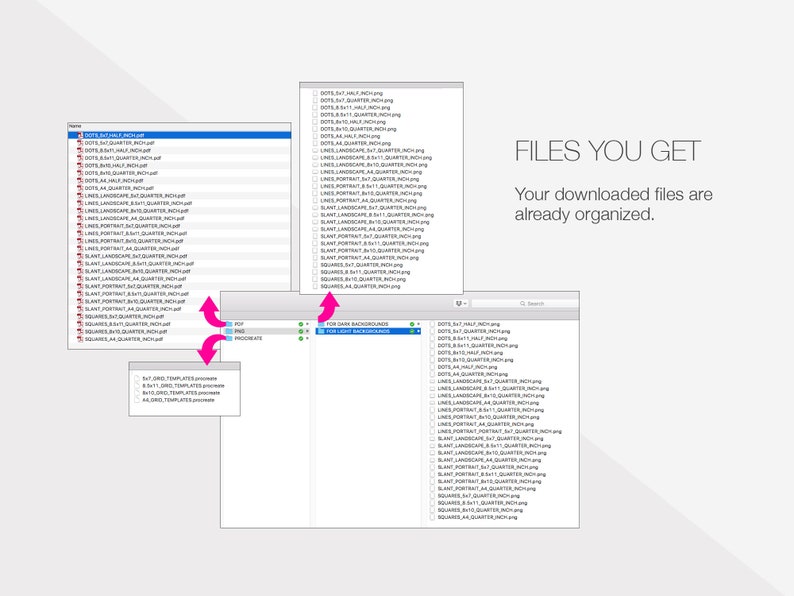Click sync checkmark beside FOR DARK BACKGROUNDS
794x596 pixels.
tap(412, 324)
